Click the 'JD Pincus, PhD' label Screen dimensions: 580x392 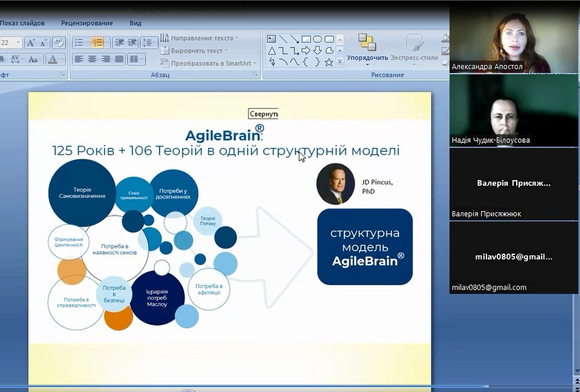pyautogui.click(x=377, y=186)
